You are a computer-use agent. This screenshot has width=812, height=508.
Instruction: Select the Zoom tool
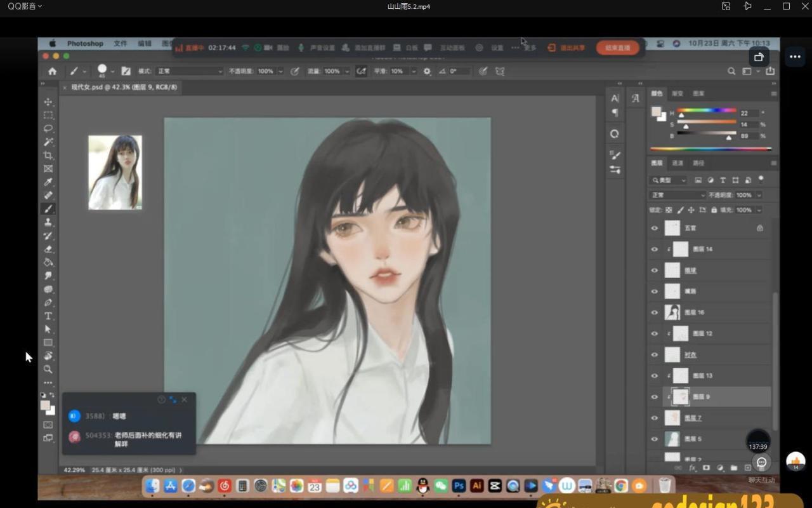(48, 369)
